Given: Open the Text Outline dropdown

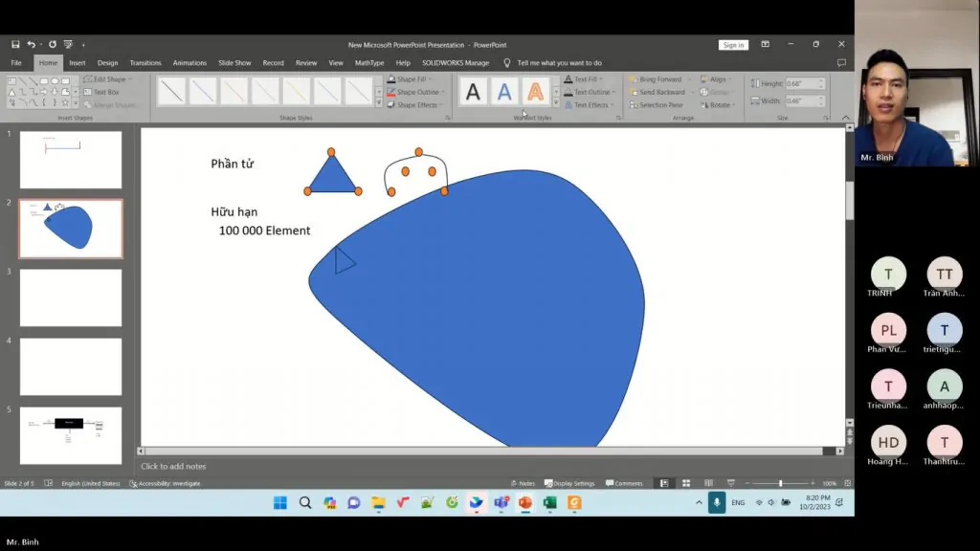Looking at the screenshot, I should [590, 92].
